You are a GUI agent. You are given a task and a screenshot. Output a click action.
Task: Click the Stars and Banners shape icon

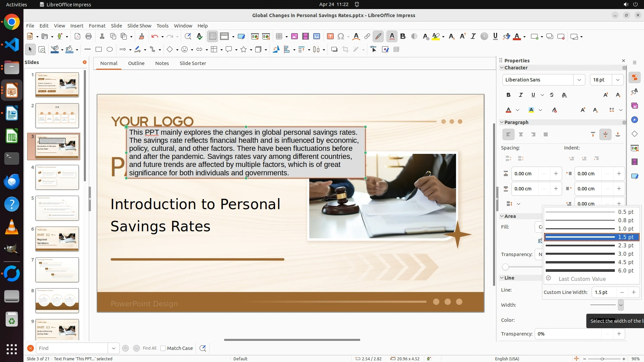point(244,50)
